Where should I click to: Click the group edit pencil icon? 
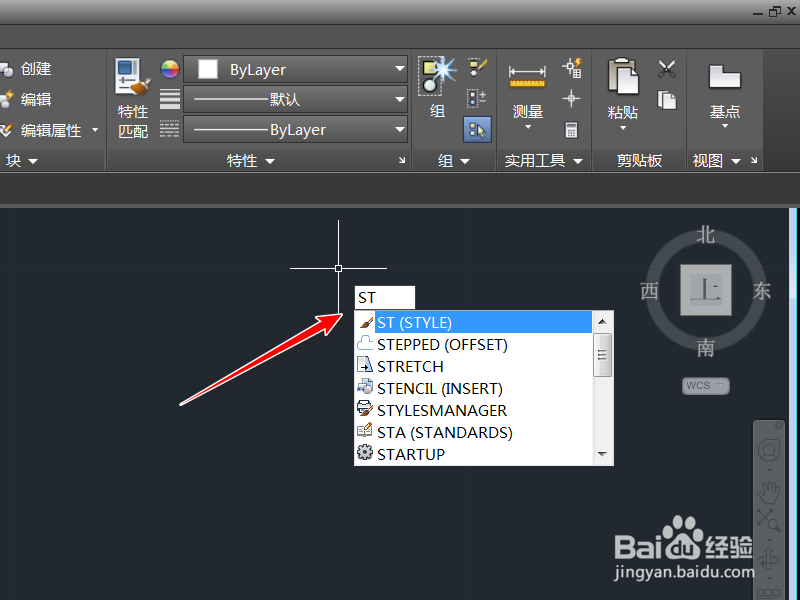point(478,68)
